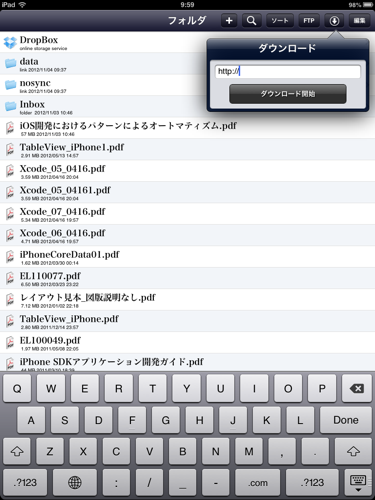Tap PDF icon of iPhoneCoreData01.pdf

click(10, 256)
